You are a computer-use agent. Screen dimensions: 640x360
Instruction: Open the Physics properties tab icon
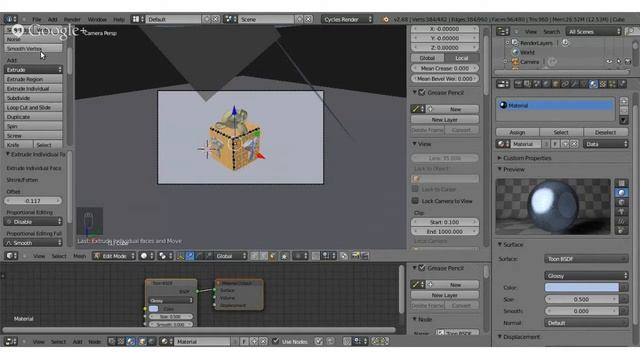click(x=622, y=84)
